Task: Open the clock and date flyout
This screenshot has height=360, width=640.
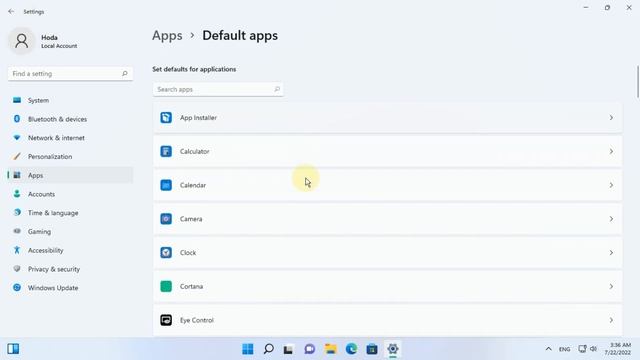Action: click(618, 349)
